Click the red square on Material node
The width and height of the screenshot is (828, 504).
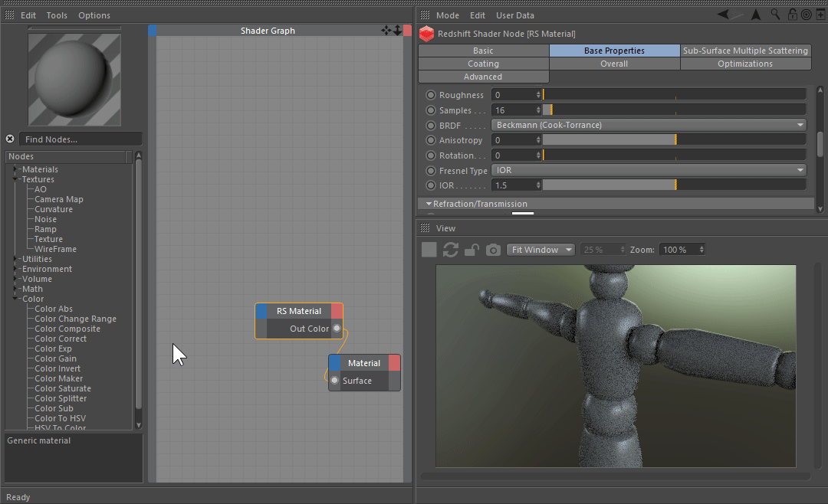(x=395, y=363)
